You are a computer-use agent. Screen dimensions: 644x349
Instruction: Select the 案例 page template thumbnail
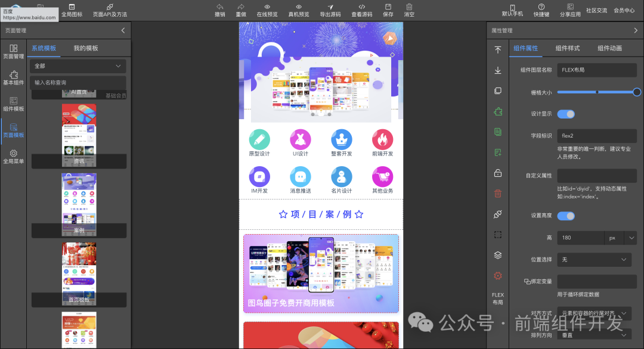click(79, 205)
